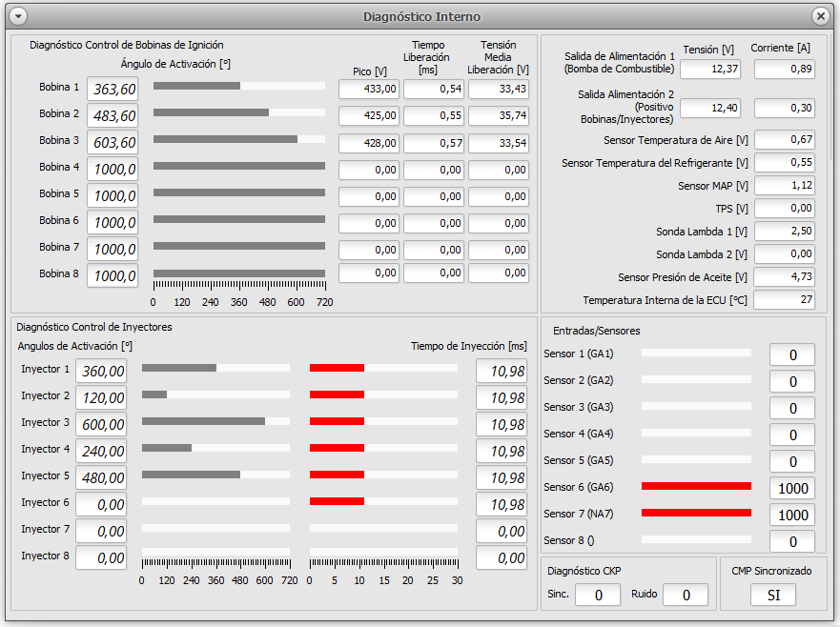Click the CKP Sinc. value field
The width and height of the screenshot is (840, 627).
tap(597, 596)
